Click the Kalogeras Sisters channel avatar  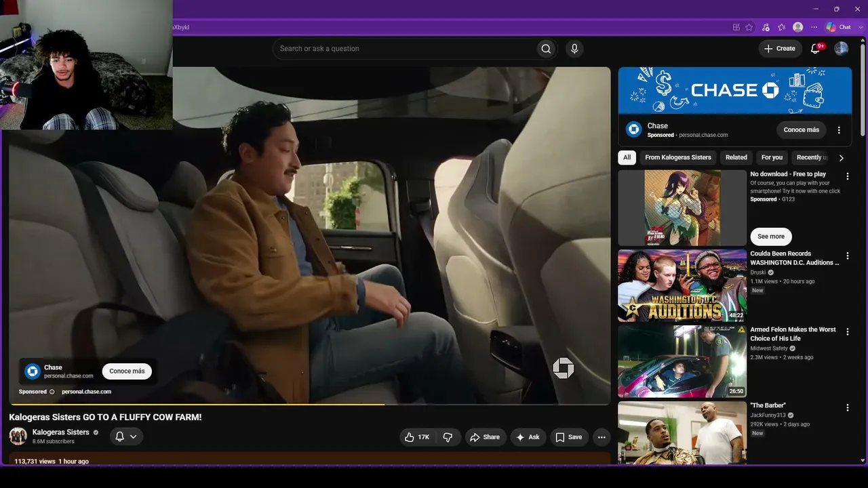(x=18, y=436)
